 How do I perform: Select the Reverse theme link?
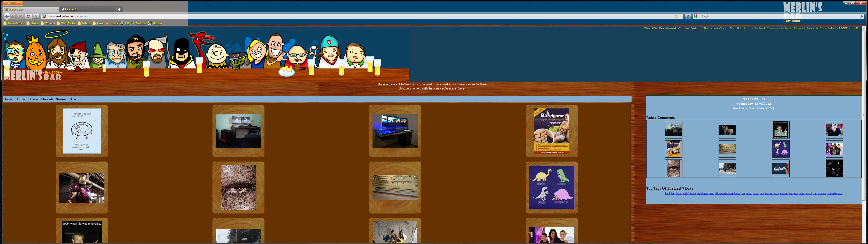click(x=711, y=28)
